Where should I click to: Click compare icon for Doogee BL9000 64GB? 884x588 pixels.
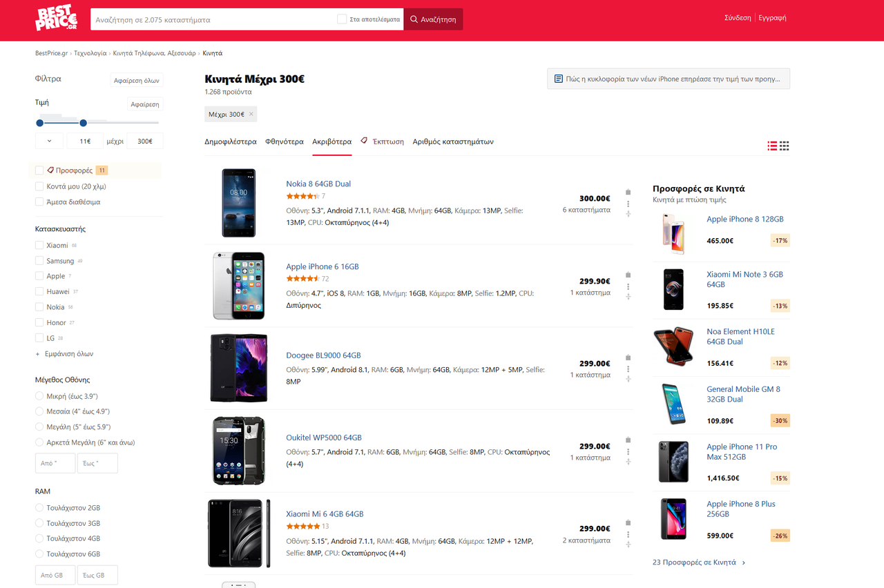[628, 379]
